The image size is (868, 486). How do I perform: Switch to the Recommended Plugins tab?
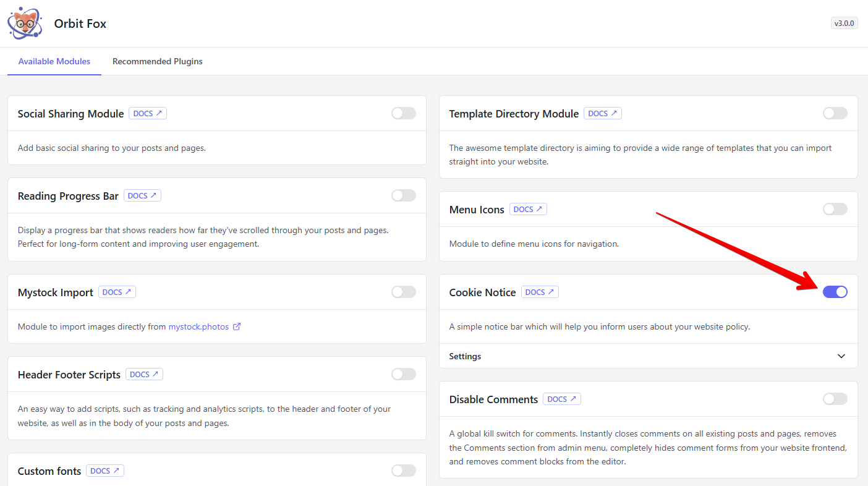coord(157,61)
